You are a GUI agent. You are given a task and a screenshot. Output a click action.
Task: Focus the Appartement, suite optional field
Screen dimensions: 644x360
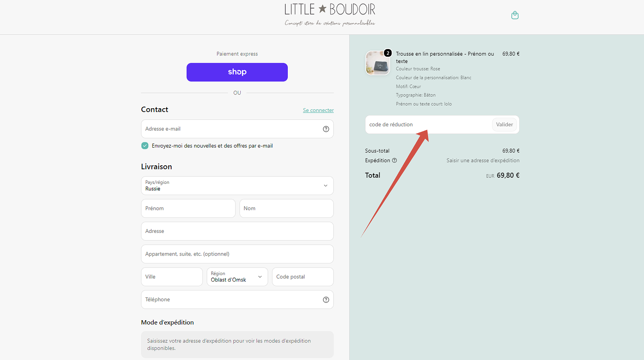(237, 254)
